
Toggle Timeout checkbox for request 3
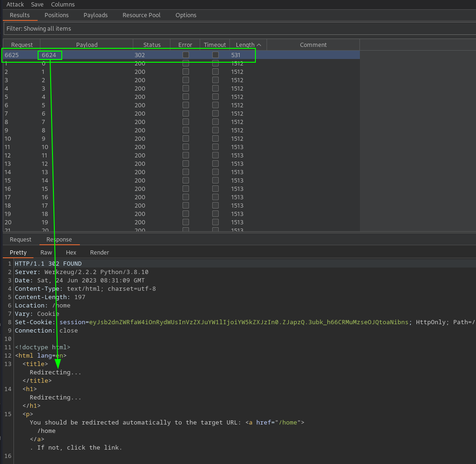click(215, 80)
